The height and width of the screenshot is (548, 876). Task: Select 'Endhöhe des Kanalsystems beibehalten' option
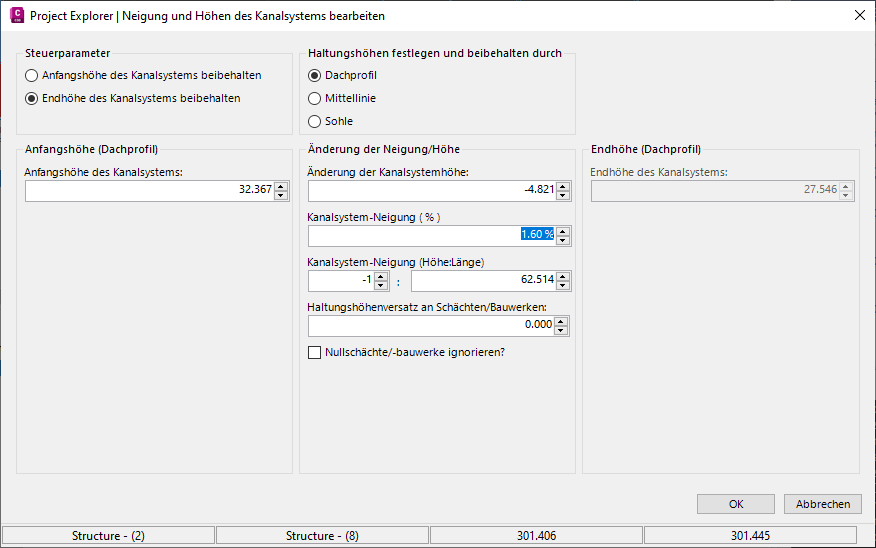[32, 99]
